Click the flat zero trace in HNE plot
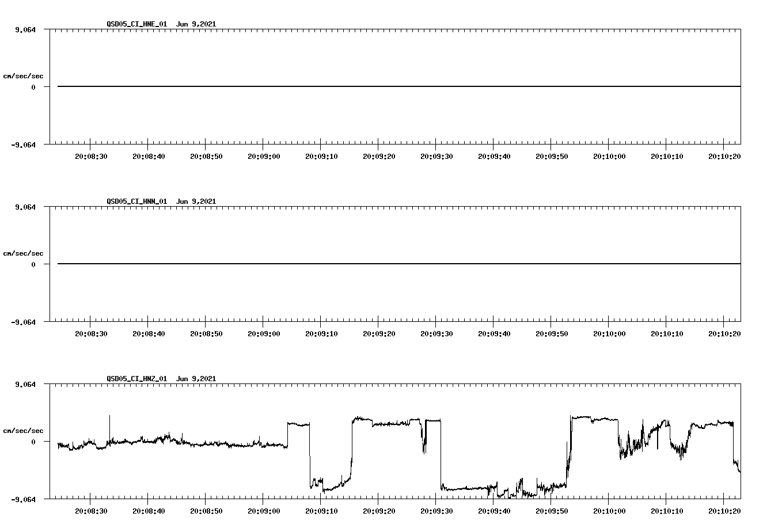Screen dimensions: 782x532 coord(399,86)
